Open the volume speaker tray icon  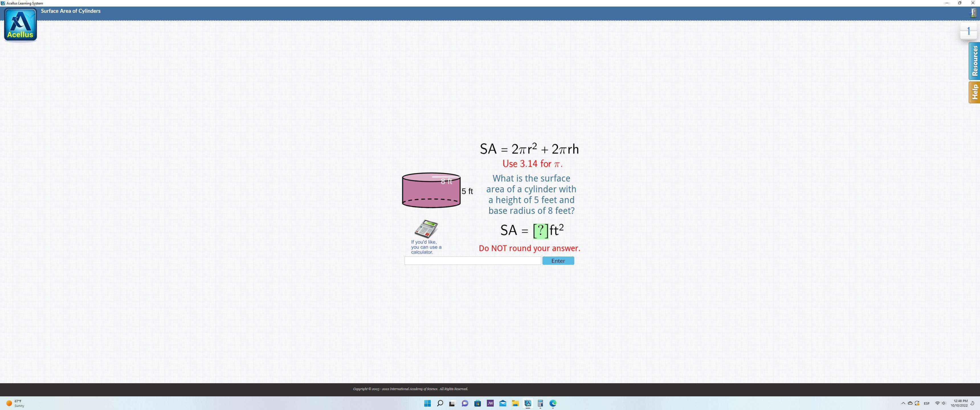pyautogui.click(x=944, y=403)
